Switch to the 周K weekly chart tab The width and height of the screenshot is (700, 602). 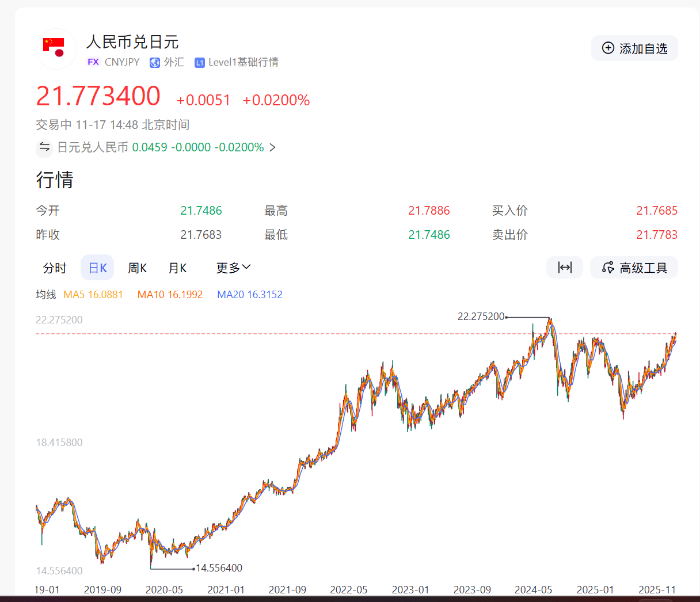(137, 268)
